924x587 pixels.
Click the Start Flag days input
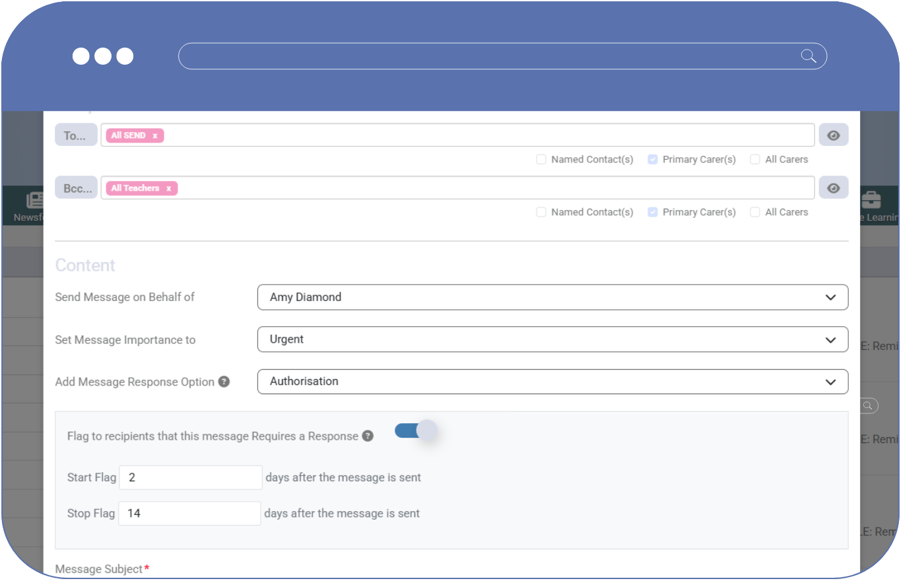(191, 477)
